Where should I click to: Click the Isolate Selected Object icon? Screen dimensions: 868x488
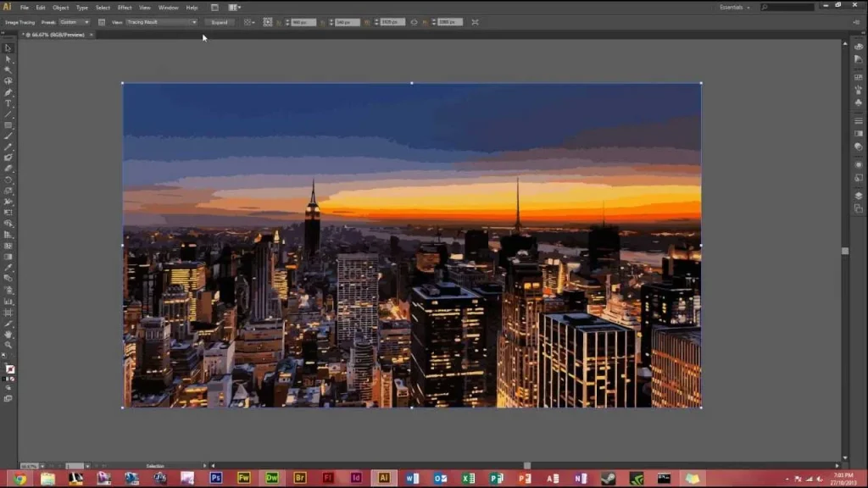pos(475,22)
